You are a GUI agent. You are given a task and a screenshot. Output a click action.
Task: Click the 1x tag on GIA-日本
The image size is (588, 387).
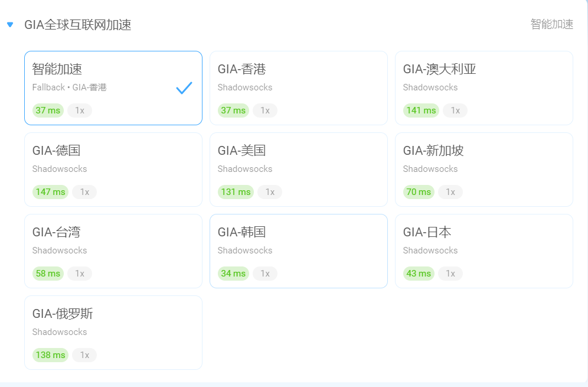(450, 274)
